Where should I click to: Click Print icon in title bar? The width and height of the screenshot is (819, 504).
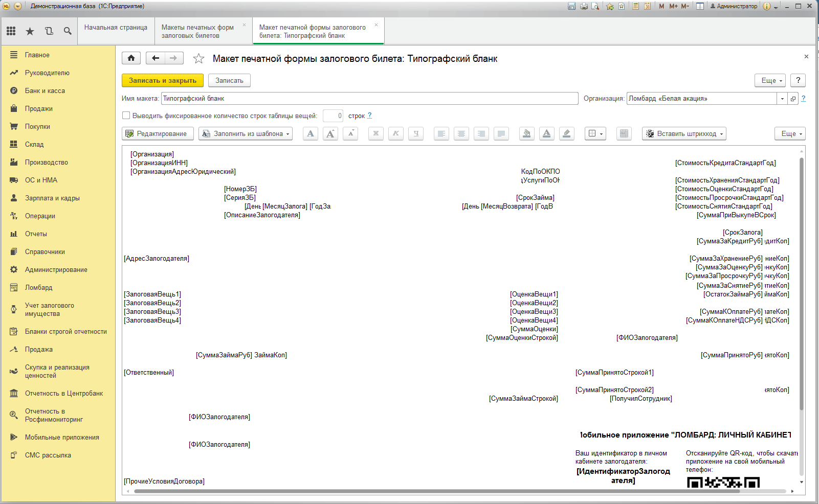[x=584, y=6]
